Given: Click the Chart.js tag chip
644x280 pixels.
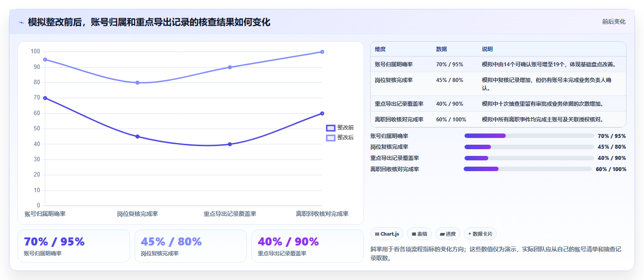Looking at the screenshot, I should pyautogui.click(x=387, y=234).
